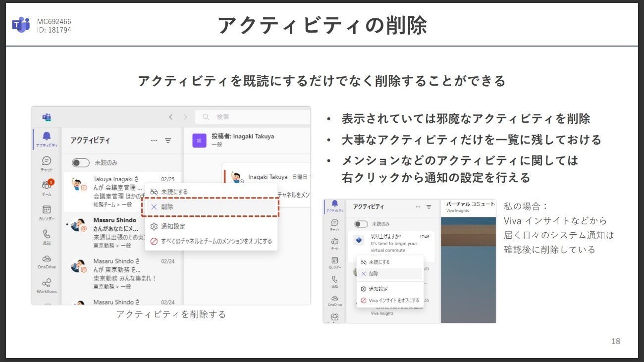Image resolution: width=644 pixels, height=362 pixels.
Task: Open Workflows in the Teams sidebar
Action: pyautogui.click(x=47, y=286)
